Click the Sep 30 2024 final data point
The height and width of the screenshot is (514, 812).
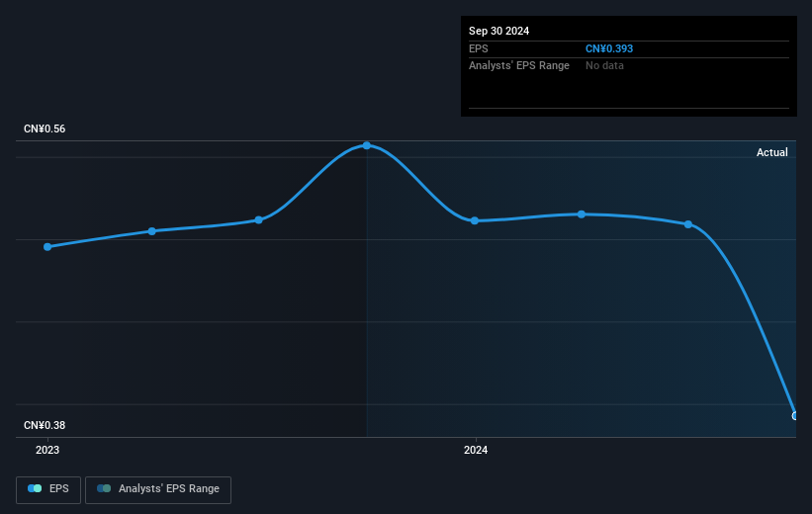pos(794,416)
